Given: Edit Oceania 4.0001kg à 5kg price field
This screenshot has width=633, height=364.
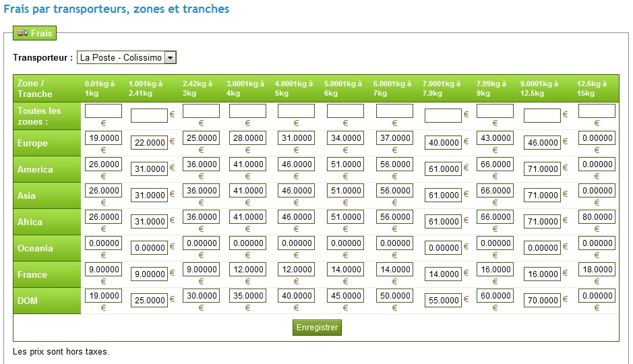Looking at the screenshot, I should (x=296, y=243).
